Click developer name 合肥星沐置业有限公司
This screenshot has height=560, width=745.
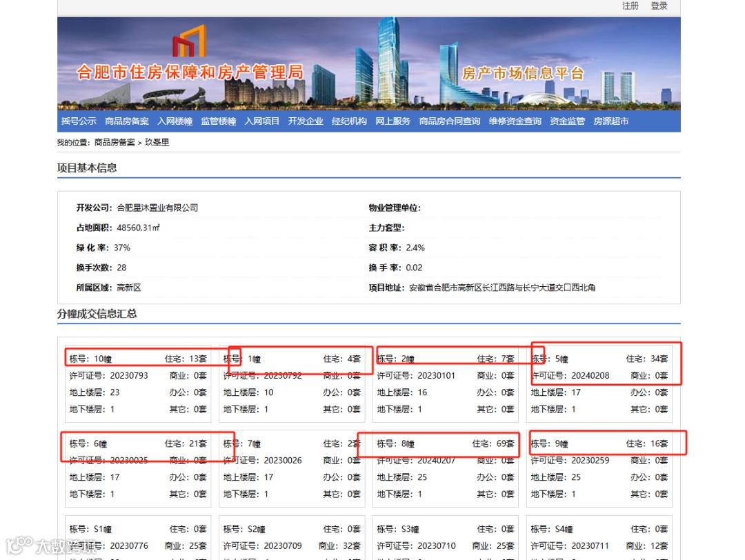(x=157, y=208)
